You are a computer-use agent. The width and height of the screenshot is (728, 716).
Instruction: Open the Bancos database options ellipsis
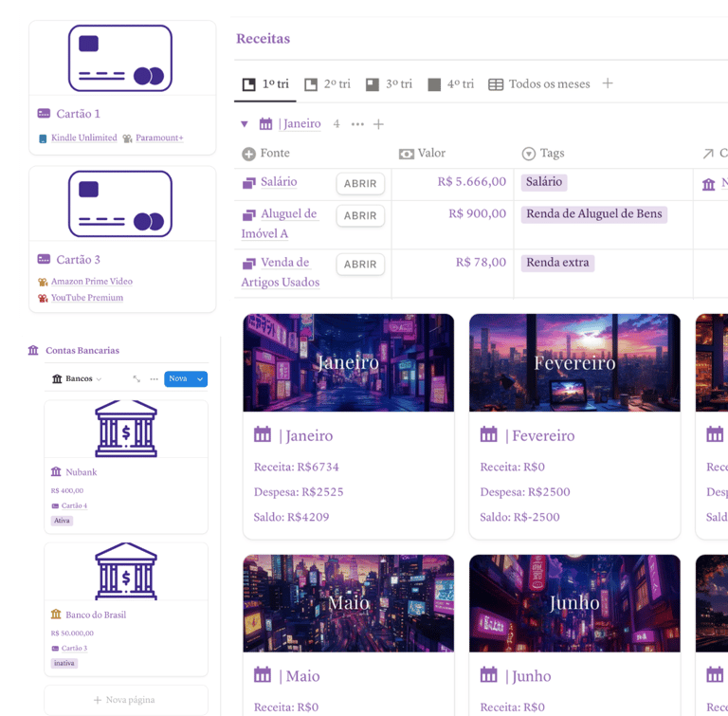coord(155,379)
